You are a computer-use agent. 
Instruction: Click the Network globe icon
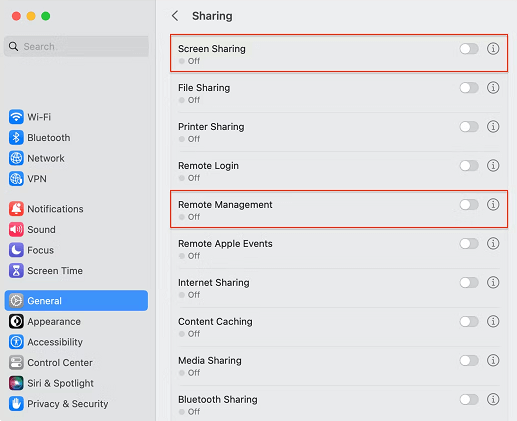click(x=16, y=158)
